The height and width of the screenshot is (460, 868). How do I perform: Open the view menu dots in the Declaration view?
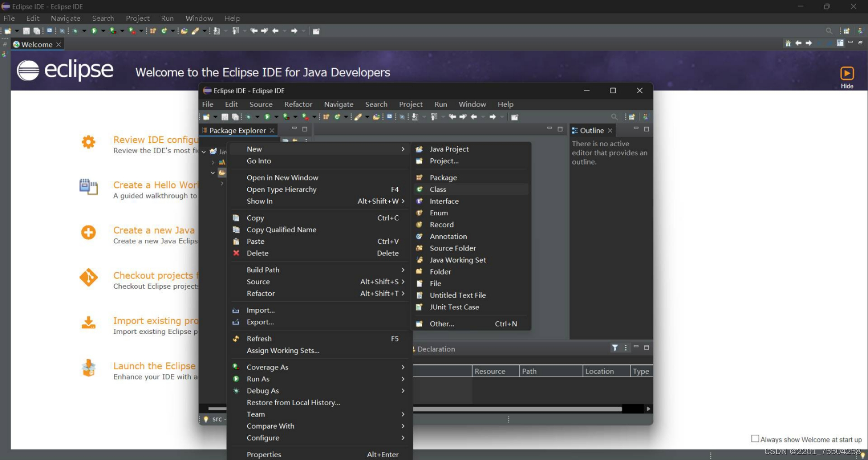[626, 347]
